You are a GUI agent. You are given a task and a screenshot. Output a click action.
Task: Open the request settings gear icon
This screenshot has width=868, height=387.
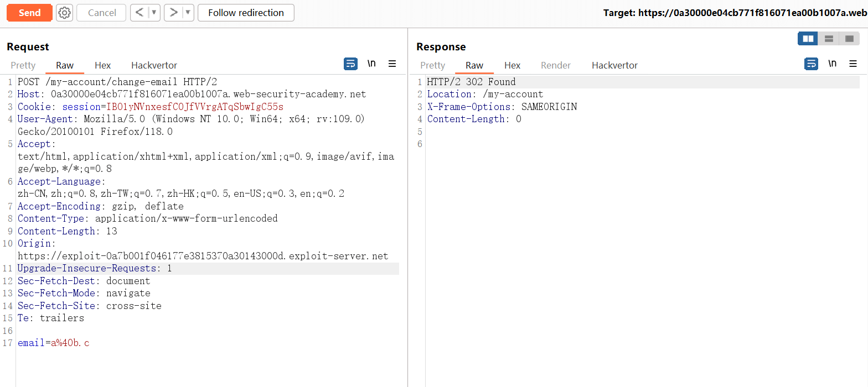(65, 13)
